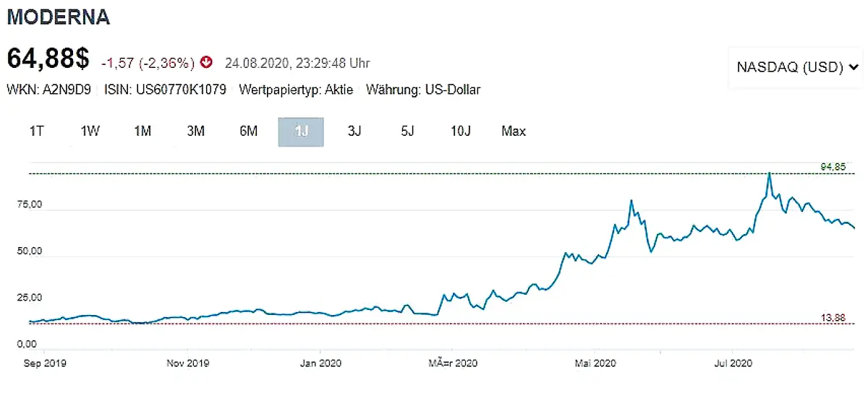This screenshot has height=393, width=868.
Task: Show the 3M chart period
Action: 195,131
